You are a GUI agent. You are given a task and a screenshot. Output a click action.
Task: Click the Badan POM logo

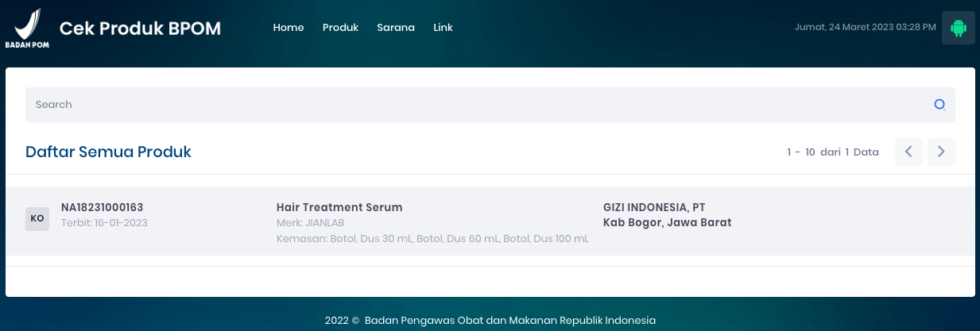[x=28, y=29]
